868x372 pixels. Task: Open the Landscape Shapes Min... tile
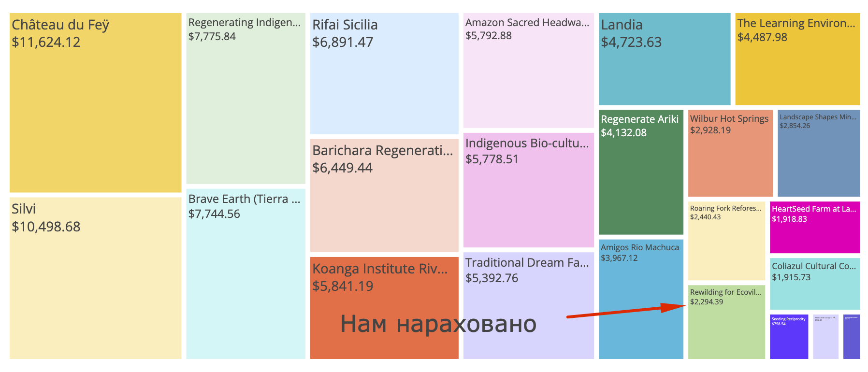(819, 153)
